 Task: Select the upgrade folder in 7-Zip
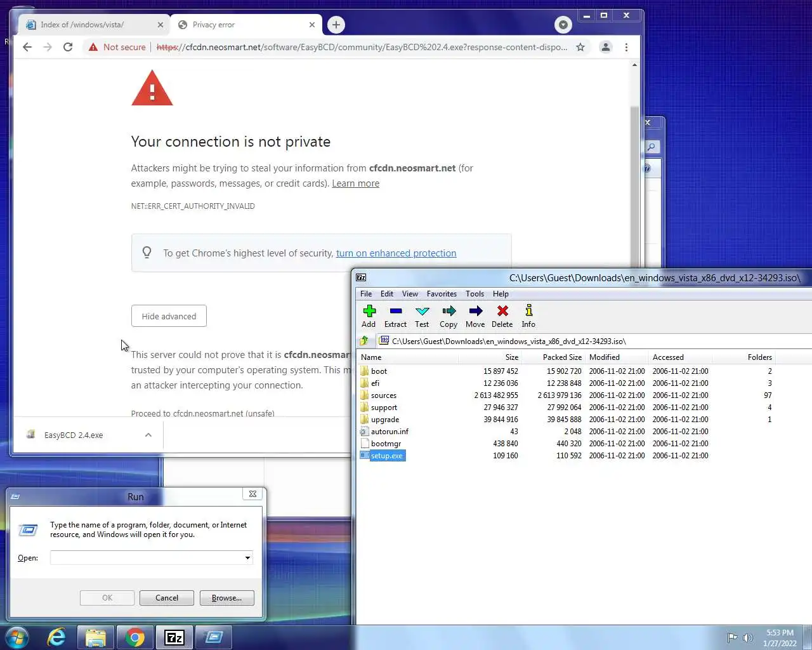(x=384, y=420)
